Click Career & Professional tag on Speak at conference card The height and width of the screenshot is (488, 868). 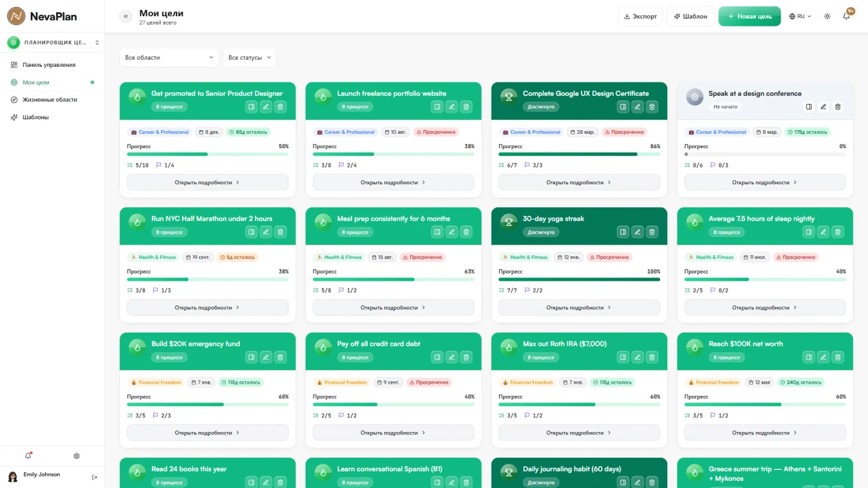(x=716, y=132)
